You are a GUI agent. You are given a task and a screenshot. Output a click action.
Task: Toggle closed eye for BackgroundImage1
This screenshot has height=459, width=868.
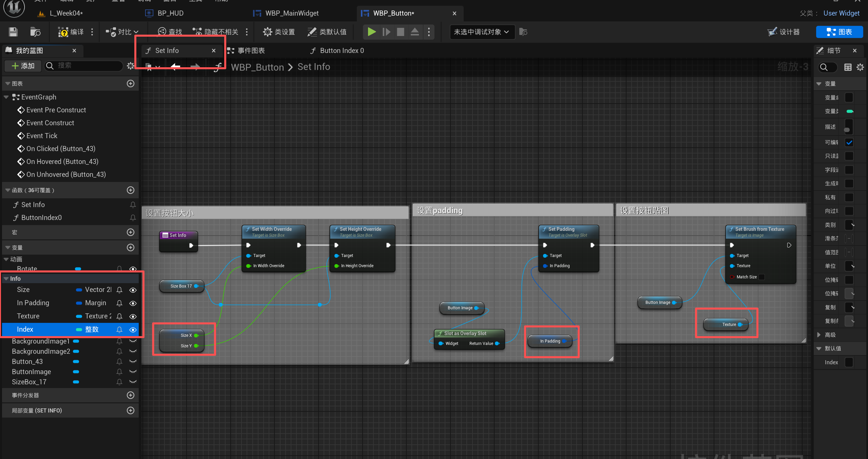tap(133, 341)
